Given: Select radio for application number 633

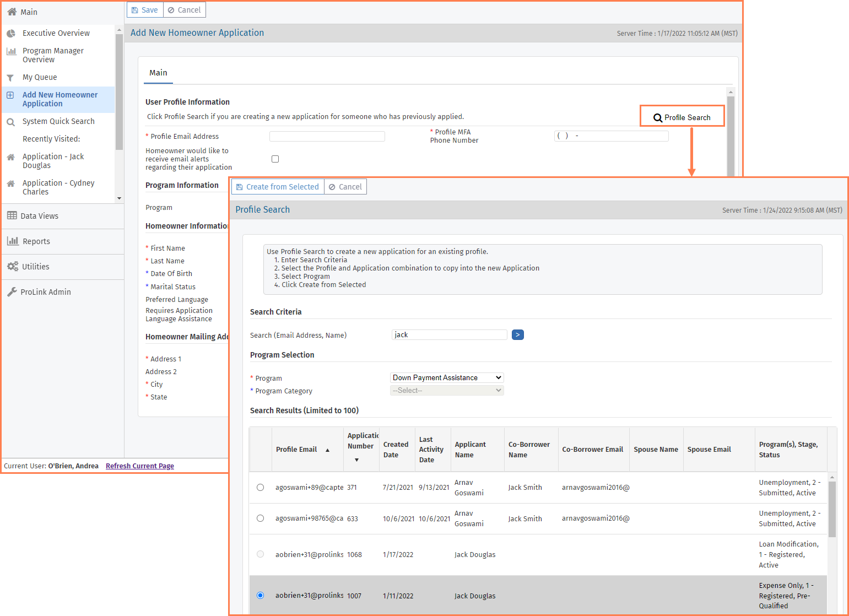Looking at the screenshot, I should (x=260, y=518).
